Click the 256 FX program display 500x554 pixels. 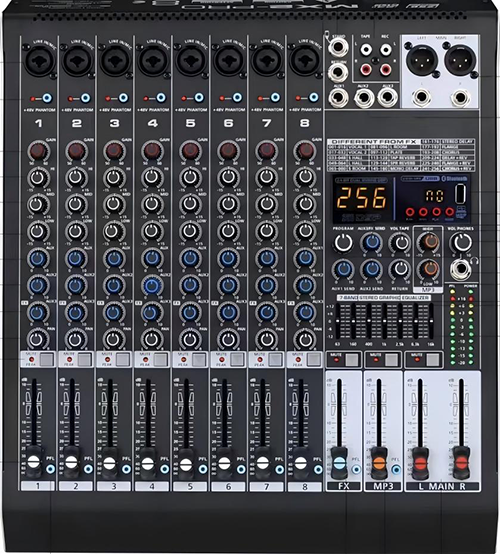362,198
